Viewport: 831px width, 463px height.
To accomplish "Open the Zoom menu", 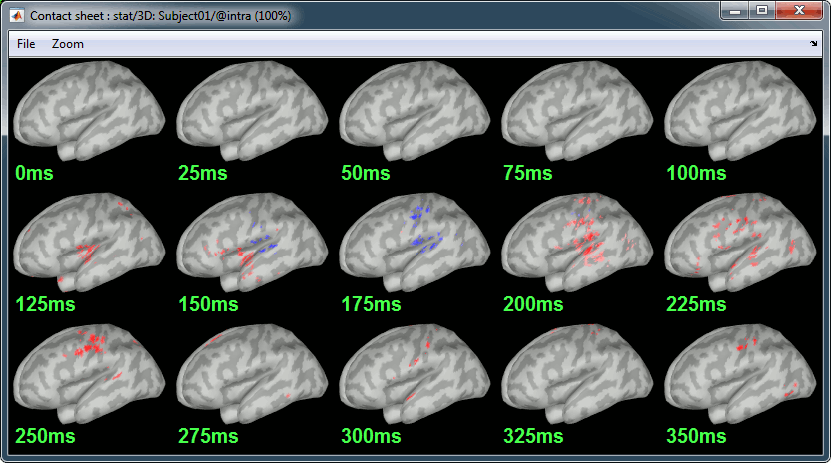I will (x=68, y=44).
